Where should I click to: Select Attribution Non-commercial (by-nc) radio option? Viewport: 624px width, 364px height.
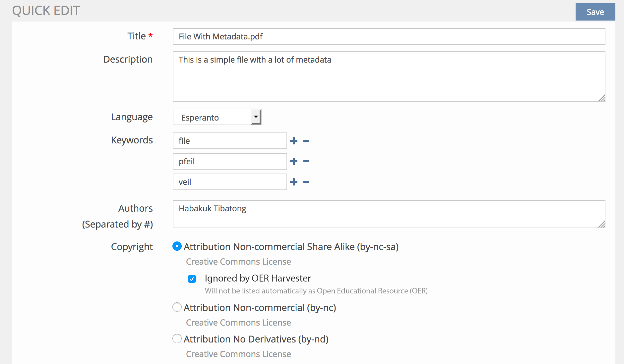pos(177,307)
